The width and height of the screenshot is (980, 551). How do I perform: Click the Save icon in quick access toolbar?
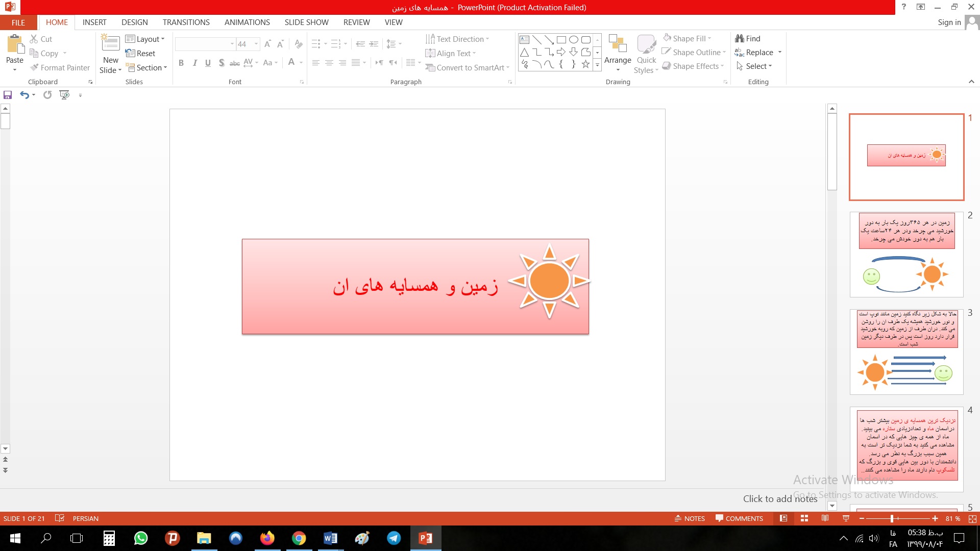coord(8,95)
